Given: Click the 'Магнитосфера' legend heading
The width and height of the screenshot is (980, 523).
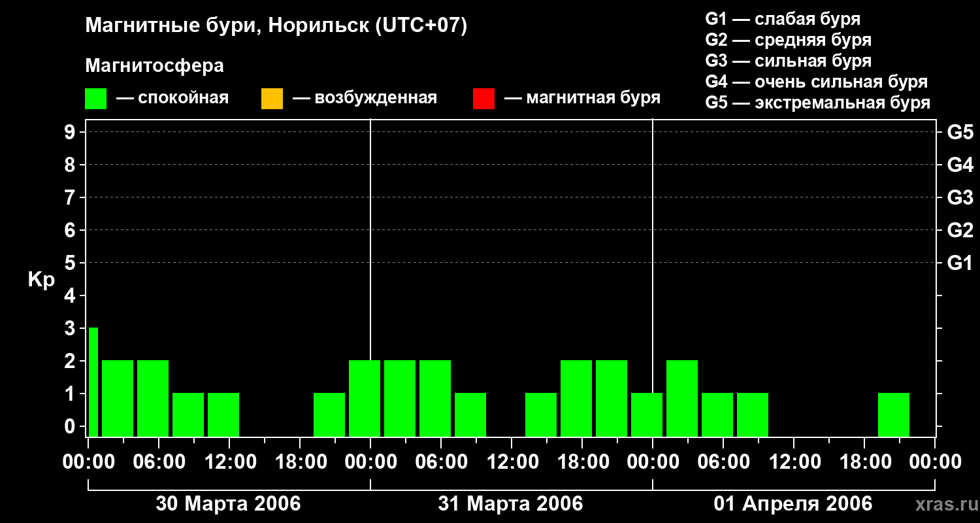Looking at the screenshot, I should tap(155, 66).
